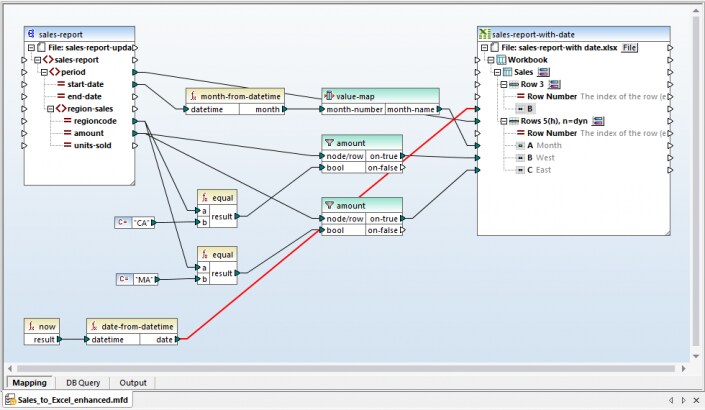Collapse the period node in sales-report

(44, 72)
